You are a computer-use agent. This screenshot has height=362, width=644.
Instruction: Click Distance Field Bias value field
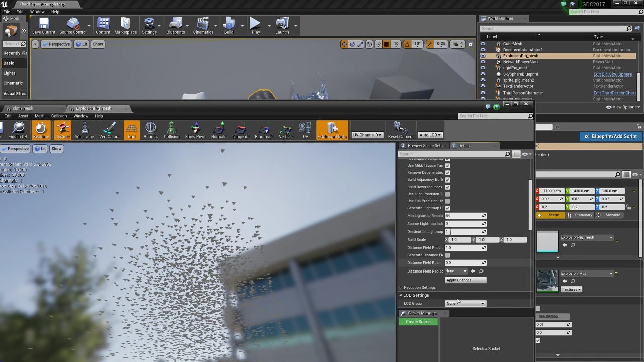pyautogui.click(x=465, y=263)
